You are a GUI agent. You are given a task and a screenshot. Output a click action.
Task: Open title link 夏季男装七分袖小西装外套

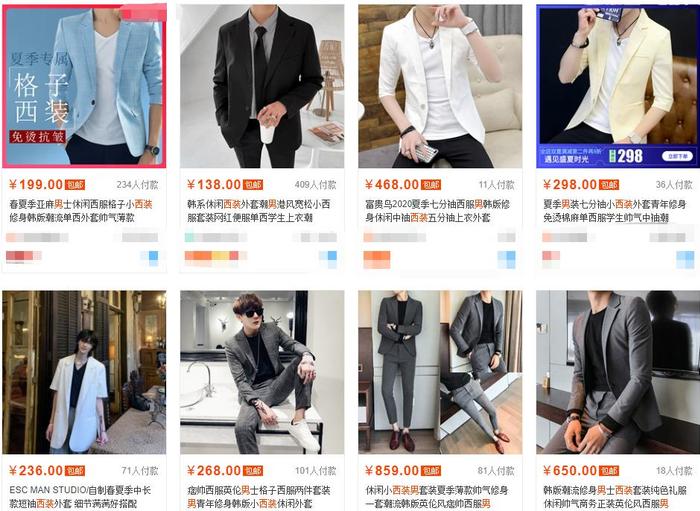pos(615,204)
